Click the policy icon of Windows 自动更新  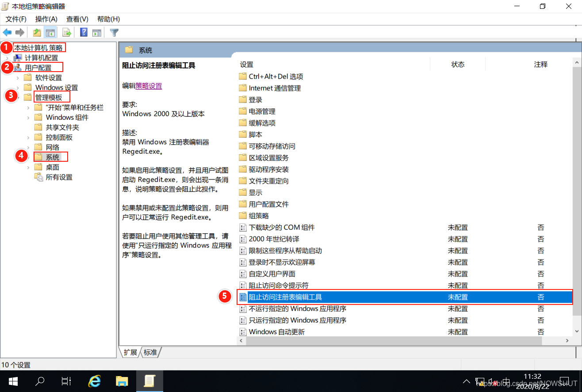pyautogui.click(x=242, y=332)
